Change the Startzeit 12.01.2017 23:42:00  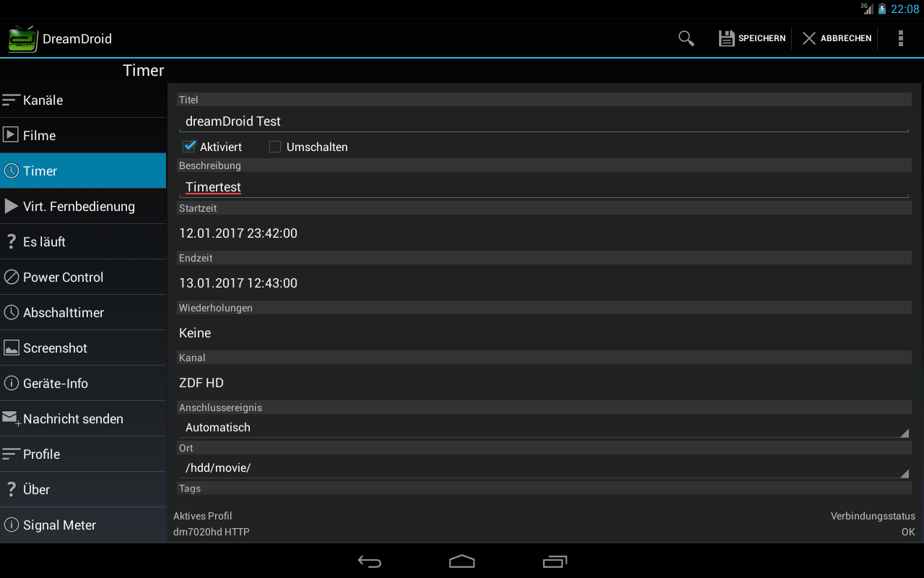point(544,233)
